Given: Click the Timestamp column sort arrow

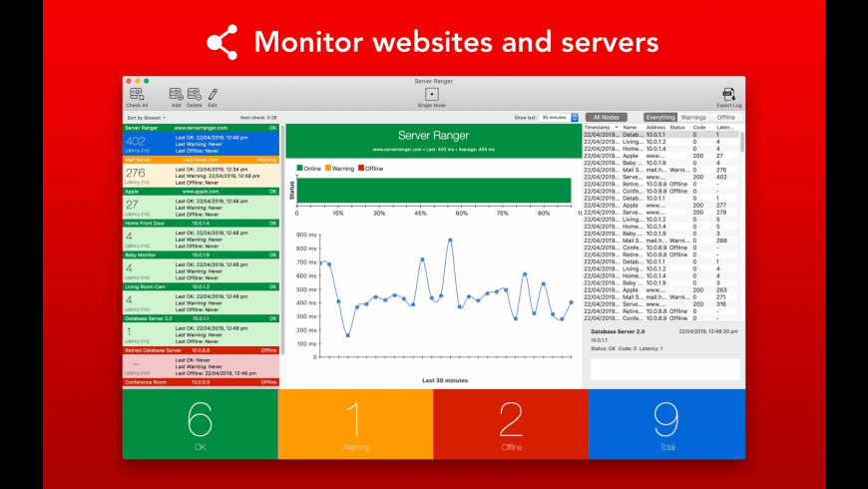Looking at the screenshot, I should 617,128.
